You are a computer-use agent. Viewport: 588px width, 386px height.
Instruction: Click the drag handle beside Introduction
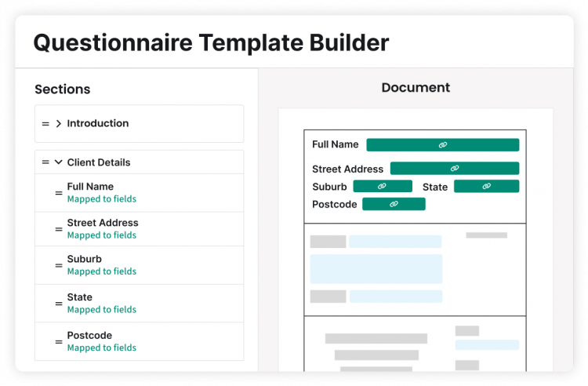(x=45, y=124)
